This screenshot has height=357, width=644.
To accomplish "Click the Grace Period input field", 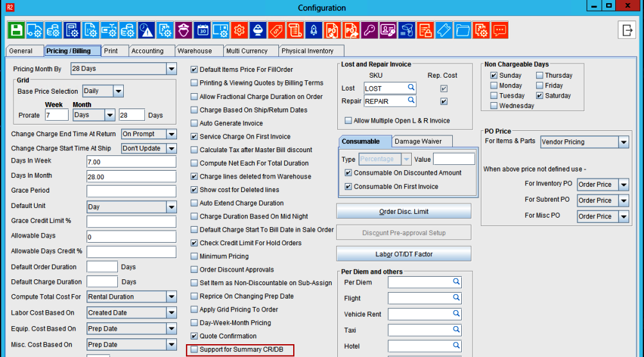I will [x=131, y=191].
